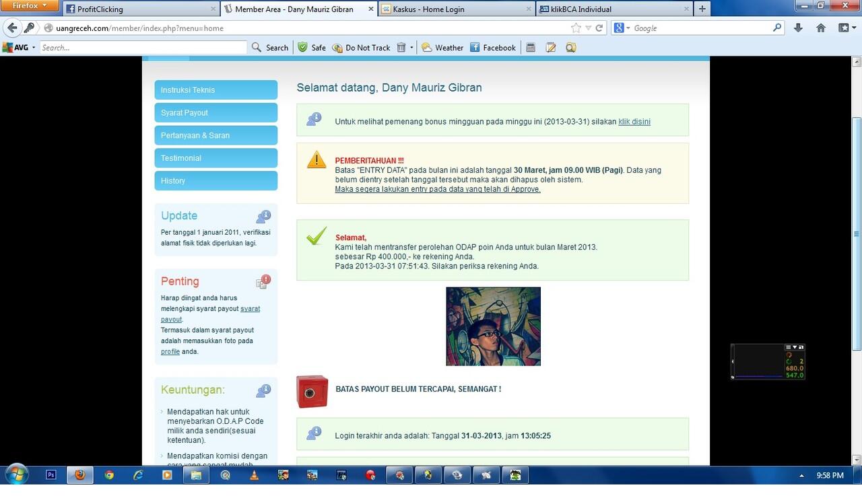This screenshot has height=504, width=862.
Task: Click the yellow warning triangle icon
Action: [317, 159]
